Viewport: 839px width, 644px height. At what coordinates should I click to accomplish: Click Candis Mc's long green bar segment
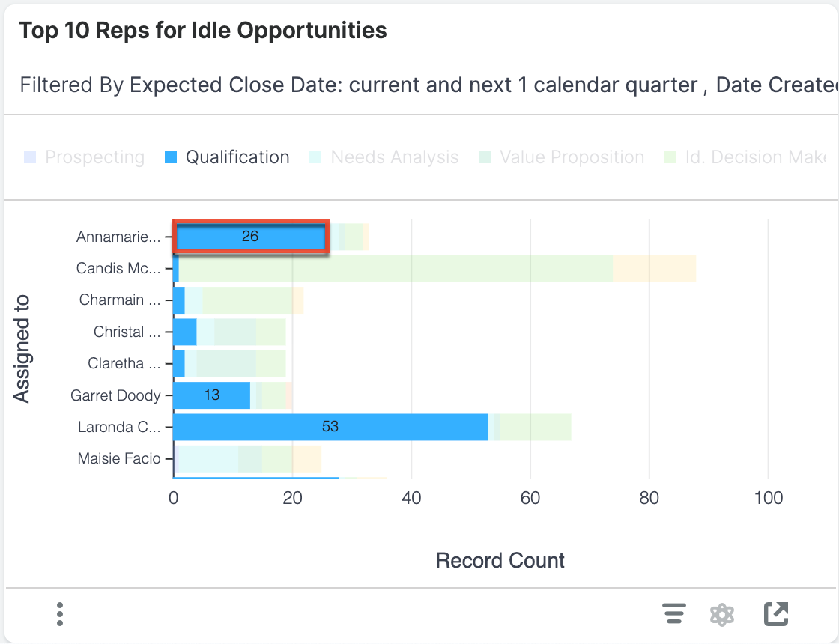click(x=397, y=268)
